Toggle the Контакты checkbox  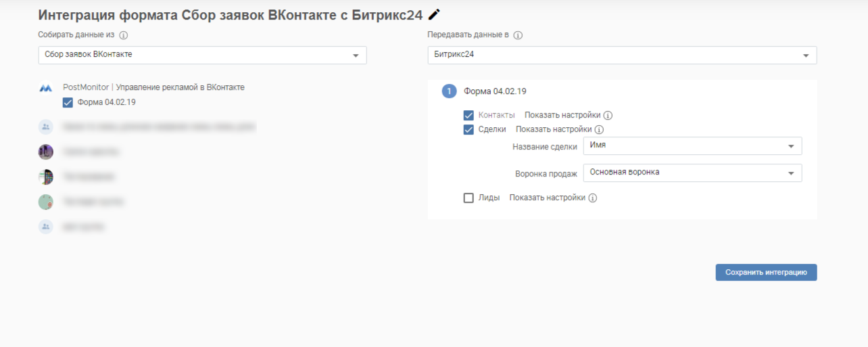coord(468,116)
